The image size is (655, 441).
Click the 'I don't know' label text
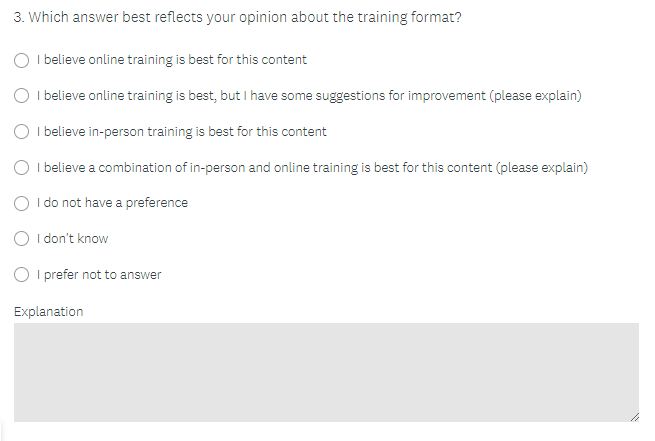click(72, 239)
